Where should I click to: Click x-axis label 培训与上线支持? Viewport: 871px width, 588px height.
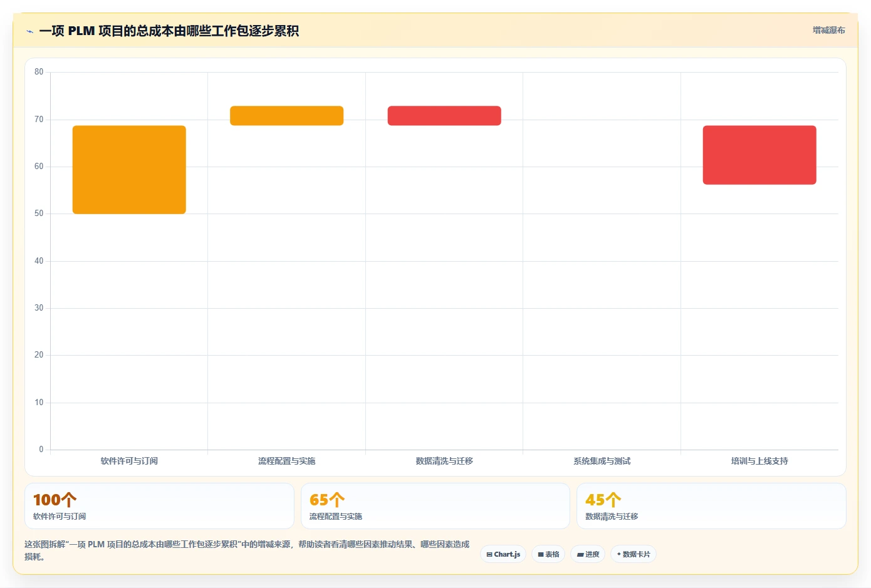pos(759,461)
